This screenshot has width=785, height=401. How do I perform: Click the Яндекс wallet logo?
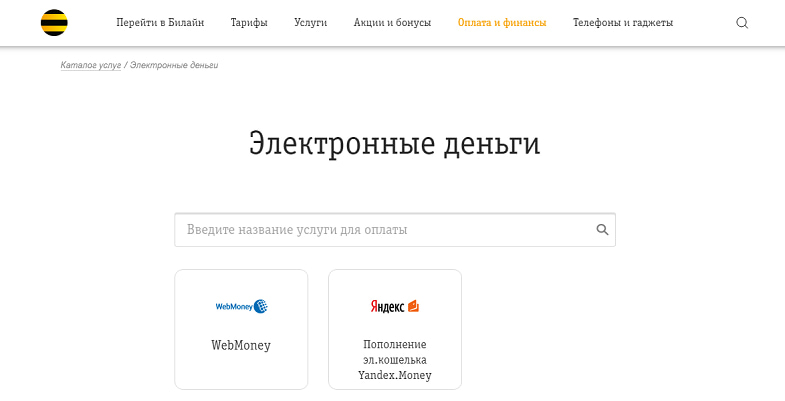[x=395, y=306]
